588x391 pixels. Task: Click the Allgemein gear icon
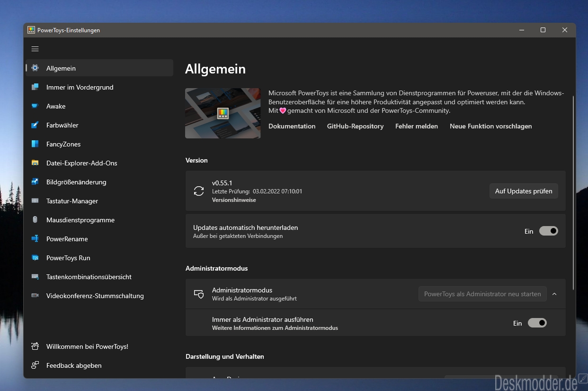(x=35, y=68)
